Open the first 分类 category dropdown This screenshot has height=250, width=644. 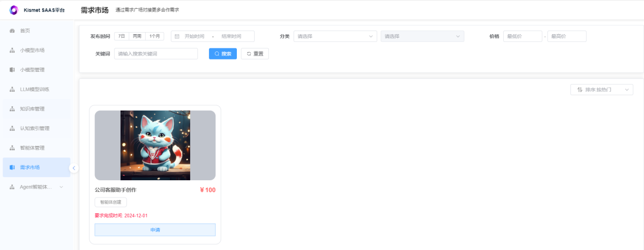tap(335, 36)
